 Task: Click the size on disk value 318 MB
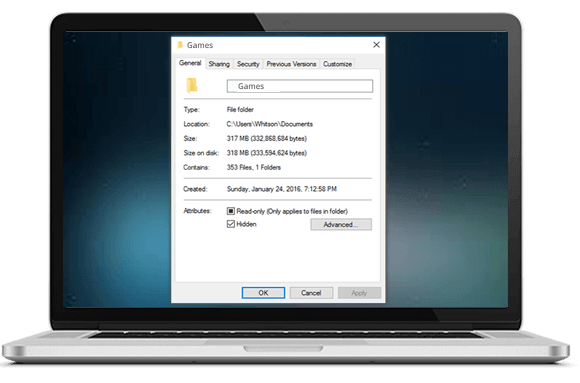267,153
